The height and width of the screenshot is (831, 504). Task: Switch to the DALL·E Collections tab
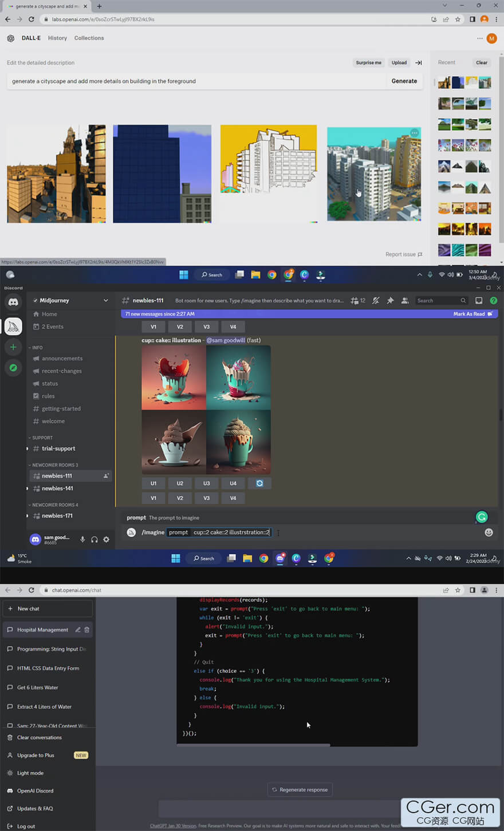(x=89, y=38)
